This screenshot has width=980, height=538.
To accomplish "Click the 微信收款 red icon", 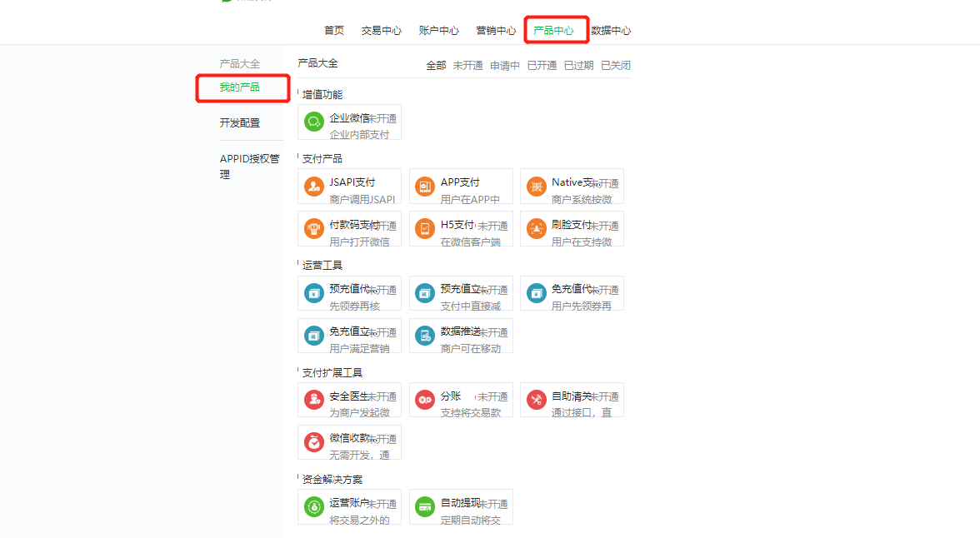I will (313, 441).
